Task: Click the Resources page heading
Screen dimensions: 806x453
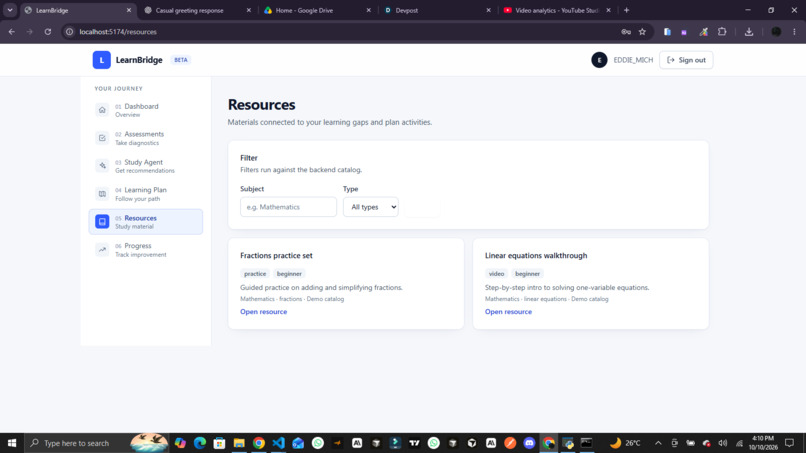Action: click(x=261, y=104)
